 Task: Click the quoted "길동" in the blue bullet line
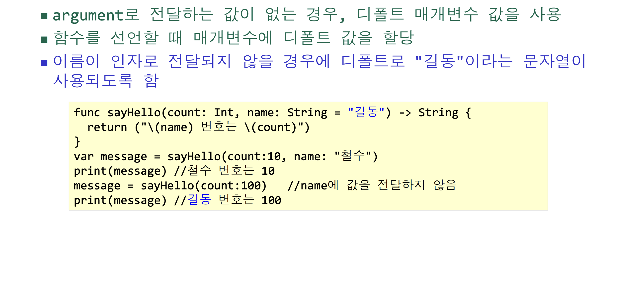(x=439, y=61)
